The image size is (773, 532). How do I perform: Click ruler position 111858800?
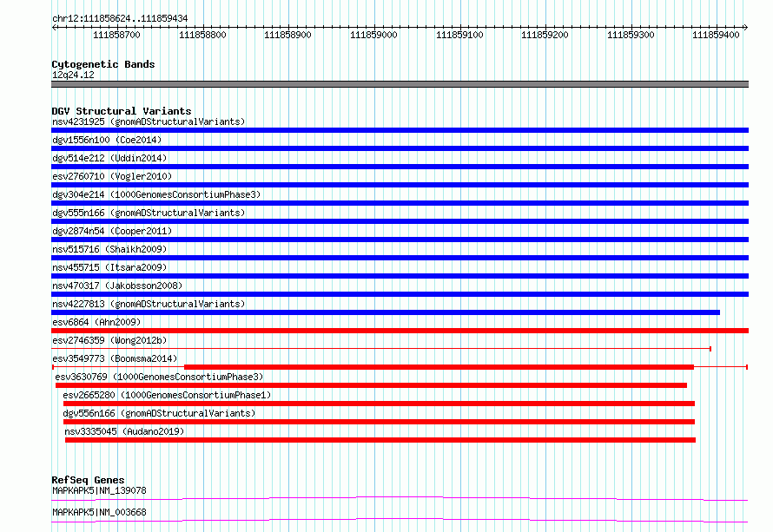tap(202, 35)
